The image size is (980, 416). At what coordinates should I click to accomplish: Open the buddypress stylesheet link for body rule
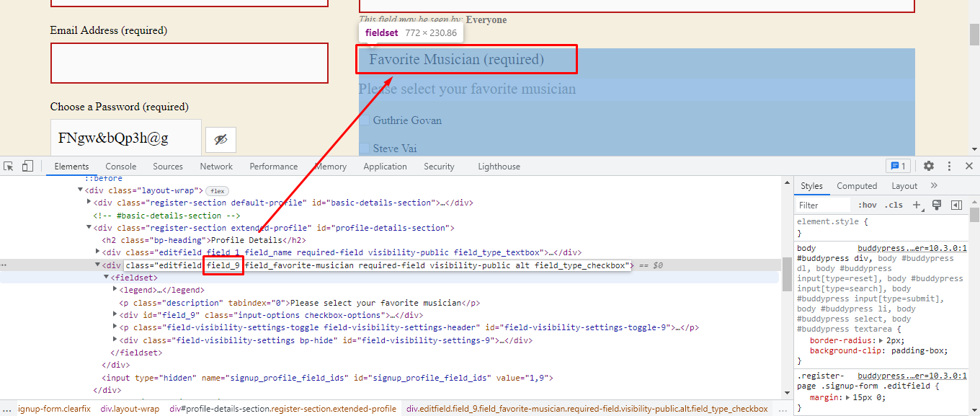[912, 248]
